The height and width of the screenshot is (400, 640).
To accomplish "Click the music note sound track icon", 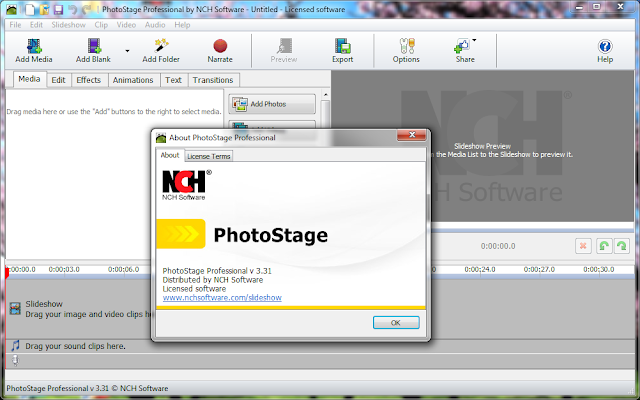I will pyautogui.click(x=15, y=346).
